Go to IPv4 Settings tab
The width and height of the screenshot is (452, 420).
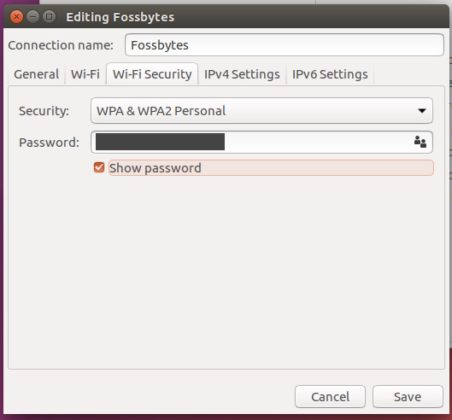[x=242, y=74]
